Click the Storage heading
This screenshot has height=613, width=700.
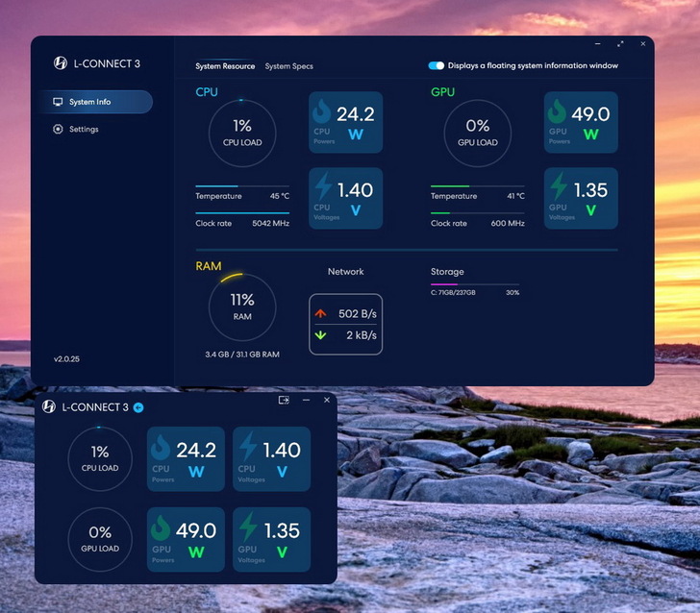click(x=447, y=271)
